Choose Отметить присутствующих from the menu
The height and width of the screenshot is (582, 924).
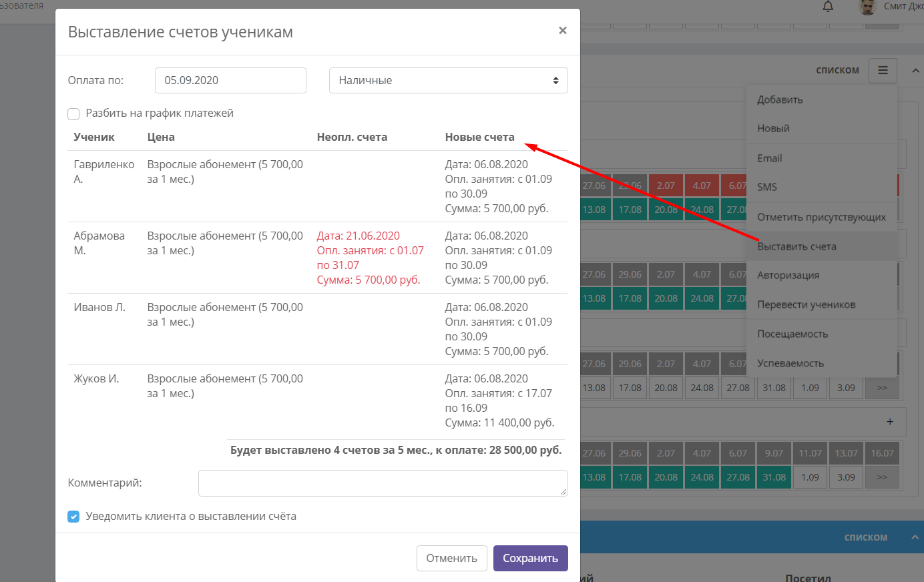pos(822,217)
